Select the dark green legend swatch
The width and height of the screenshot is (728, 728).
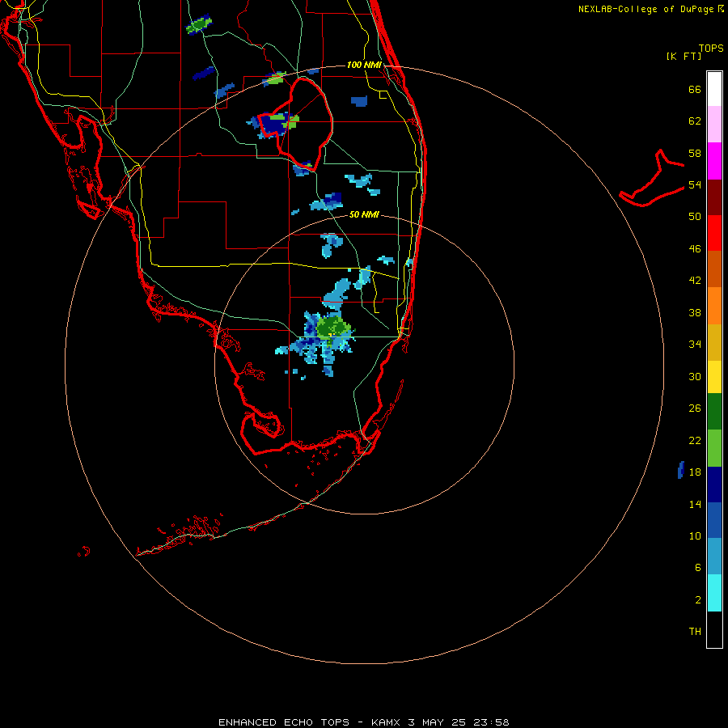714,412
